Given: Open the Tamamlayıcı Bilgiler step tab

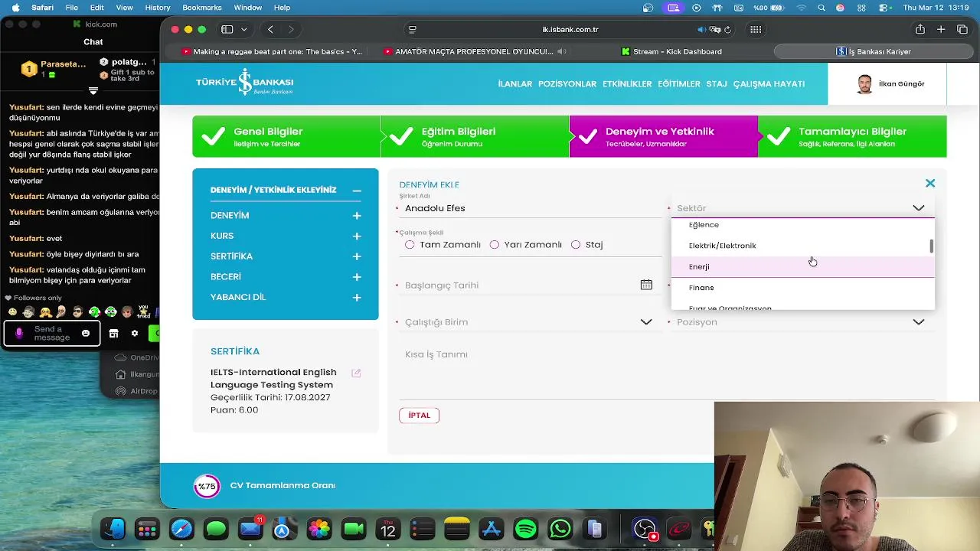Looking at the screenshot, I should (852, 136).
